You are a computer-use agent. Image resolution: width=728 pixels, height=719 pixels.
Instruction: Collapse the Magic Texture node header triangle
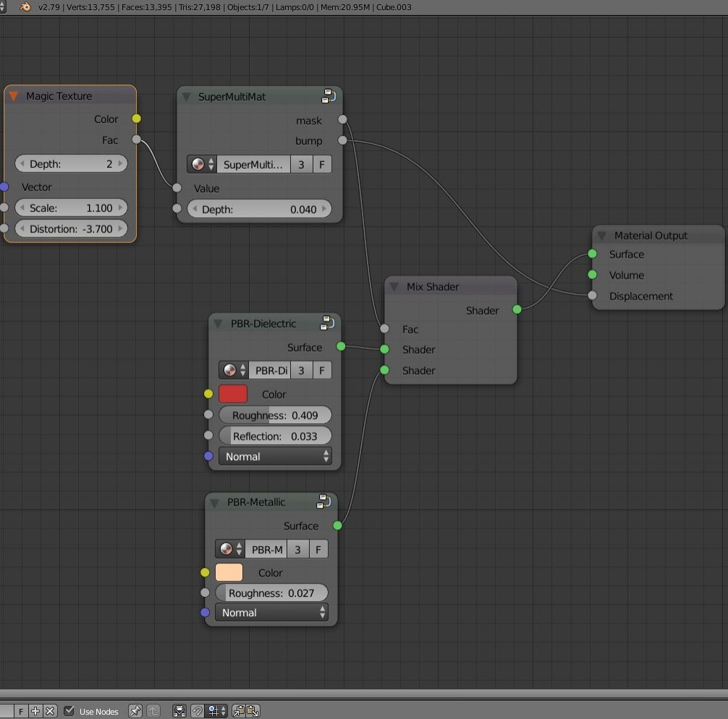coord(12,95)
